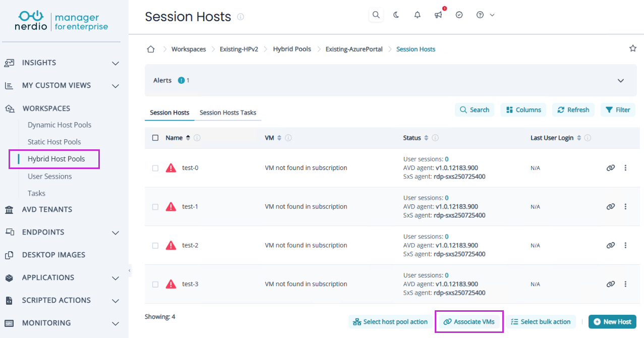Open the three-dot menu for test-0
644x338 pixels.
point(625,168)
